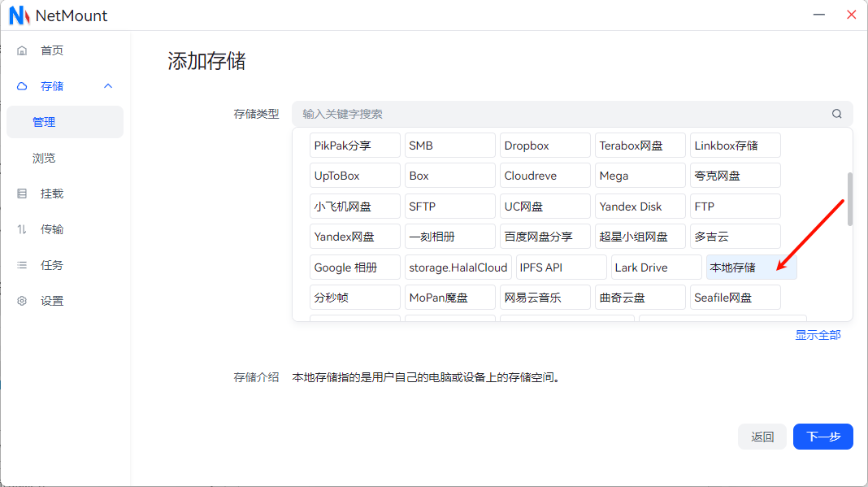
Task: Choose 百度网盘分享 storage type
Action: (545, 237)
